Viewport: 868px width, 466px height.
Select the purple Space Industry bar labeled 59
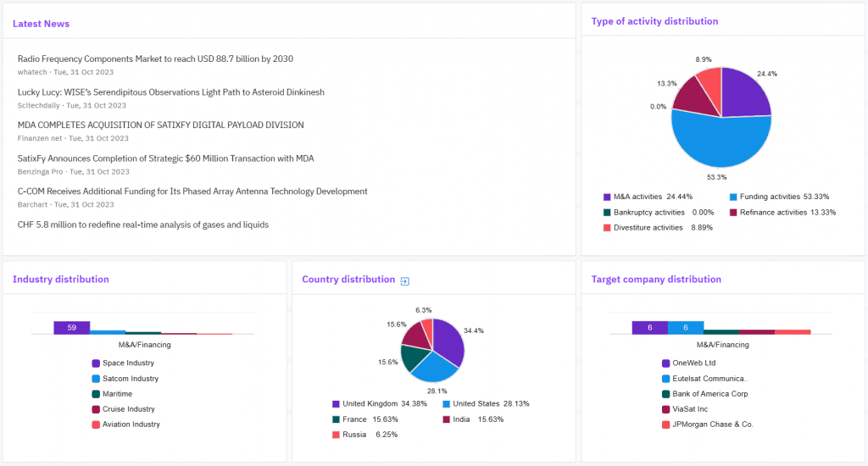pyautogui.click(x=71, y=327)
